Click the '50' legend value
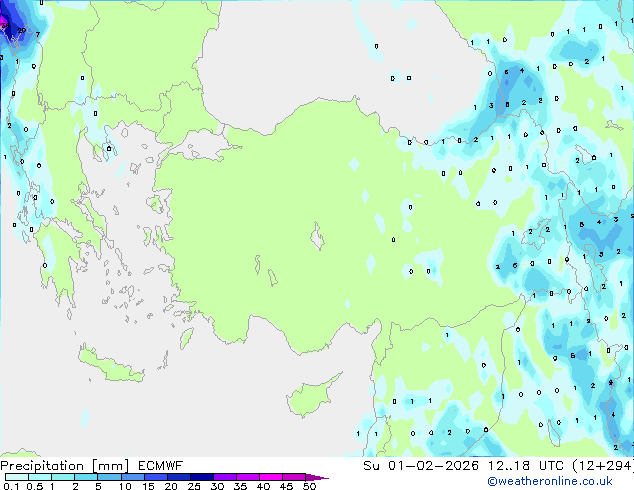This screenshot has width=634, height=490. click(309, 486)
